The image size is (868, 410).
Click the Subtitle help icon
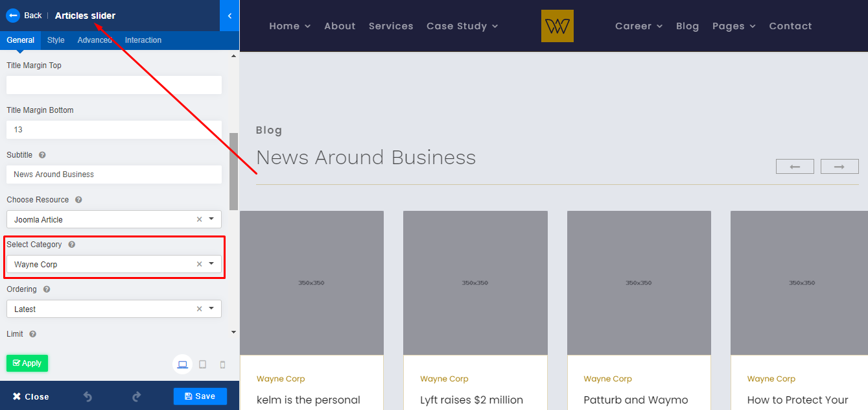click(42, 155)
